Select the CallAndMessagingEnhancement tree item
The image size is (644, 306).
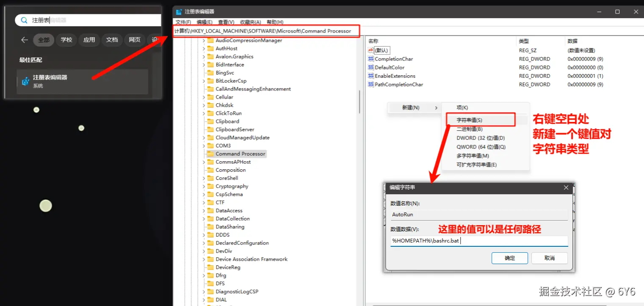coord(253,89)
